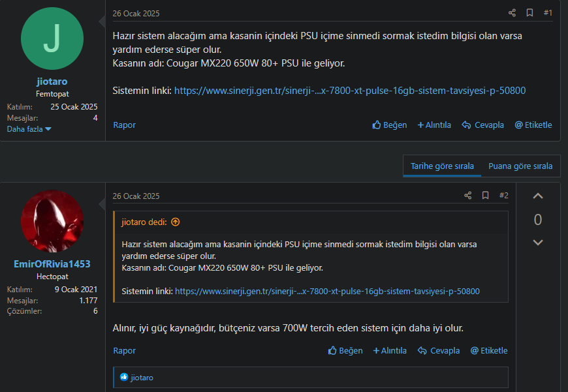The width and height of the screenshot is (568, 392).
Task: Open date 26 Ocak 2025 of post #1
Action: click(136, 14)
